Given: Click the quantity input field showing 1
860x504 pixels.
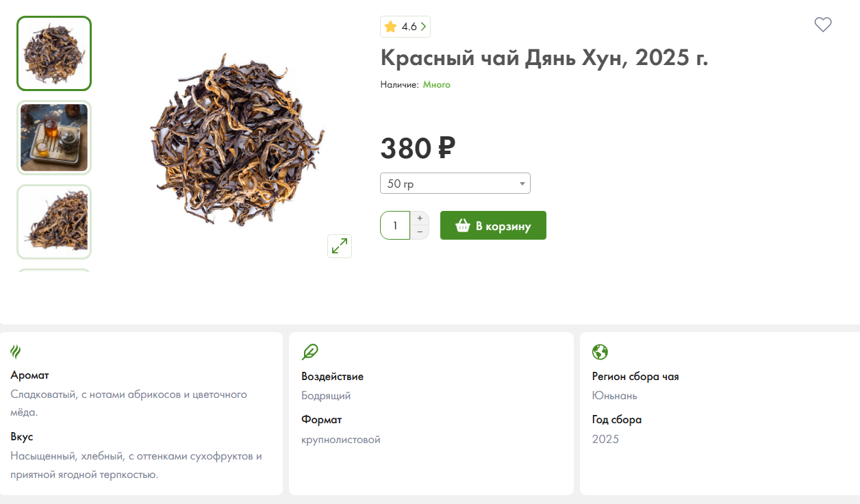Looking at the screenshot, I should [395, 225].
